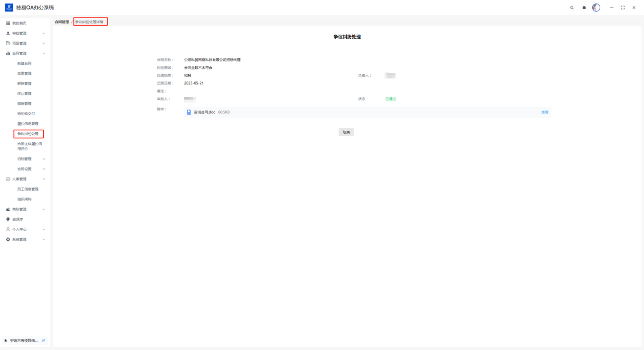The width and height of the screenshot is (644, 350).
Task: Click the 咨询合同.doc file icon
Action: [189, 112]
